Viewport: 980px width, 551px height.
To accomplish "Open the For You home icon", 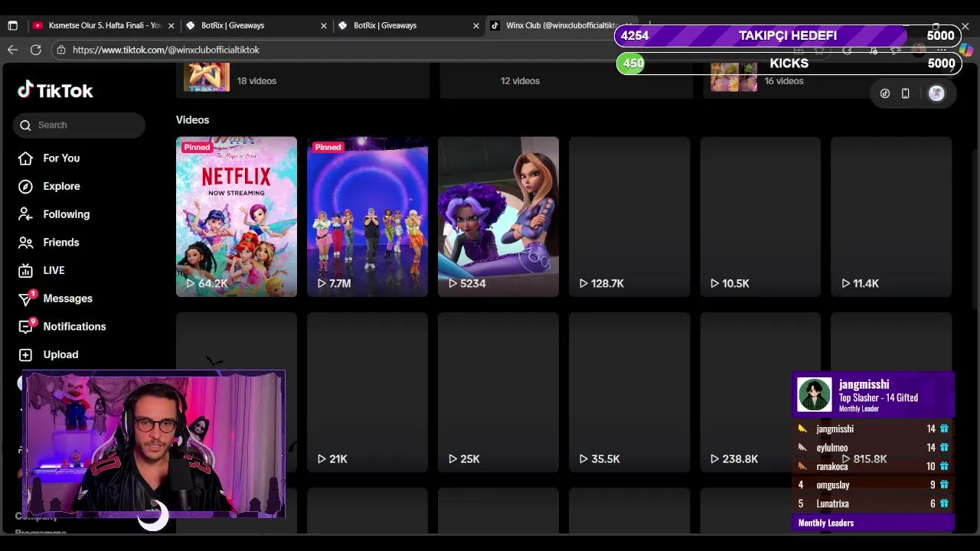I will 25,158.
